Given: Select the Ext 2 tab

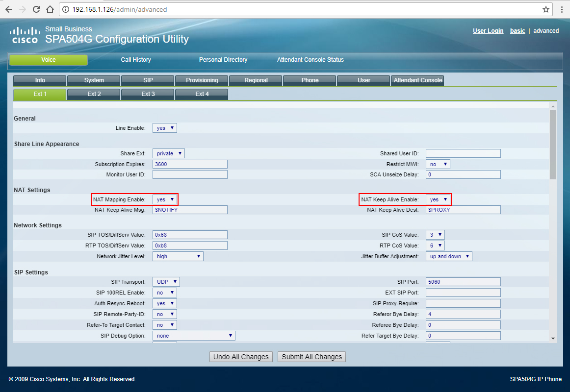Looking at the screenshot, I should (x=94, y=94).
